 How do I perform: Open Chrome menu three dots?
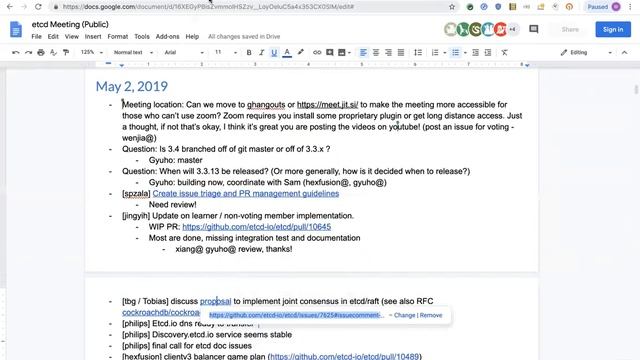pyautogui.click(x=630, y=7)
